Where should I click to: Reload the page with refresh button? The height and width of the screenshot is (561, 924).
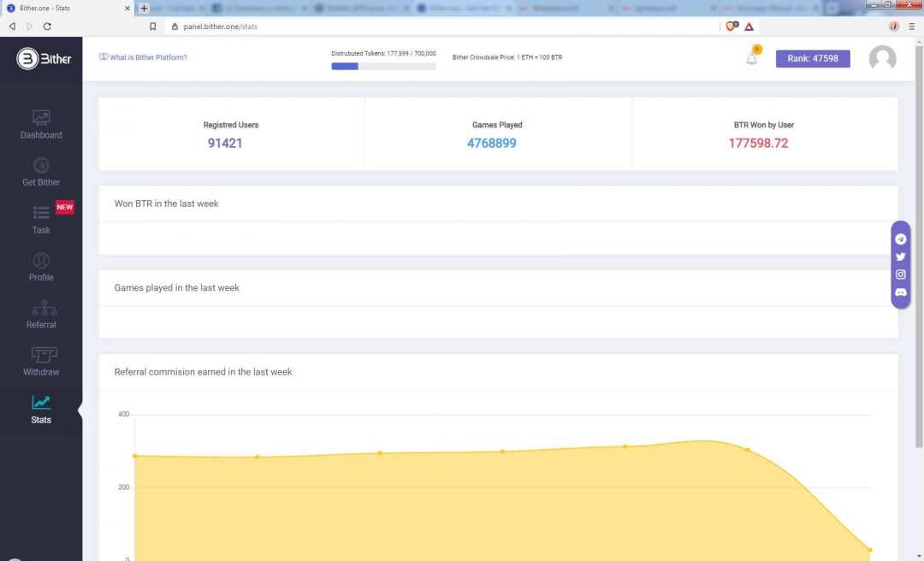pyautogui.click(x=47, y=27)
